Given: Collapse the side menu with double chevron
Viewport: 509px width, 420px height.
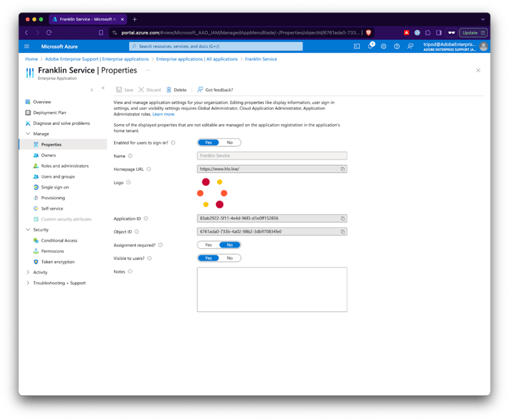Looking at the screenshot, I should (103, 88).
